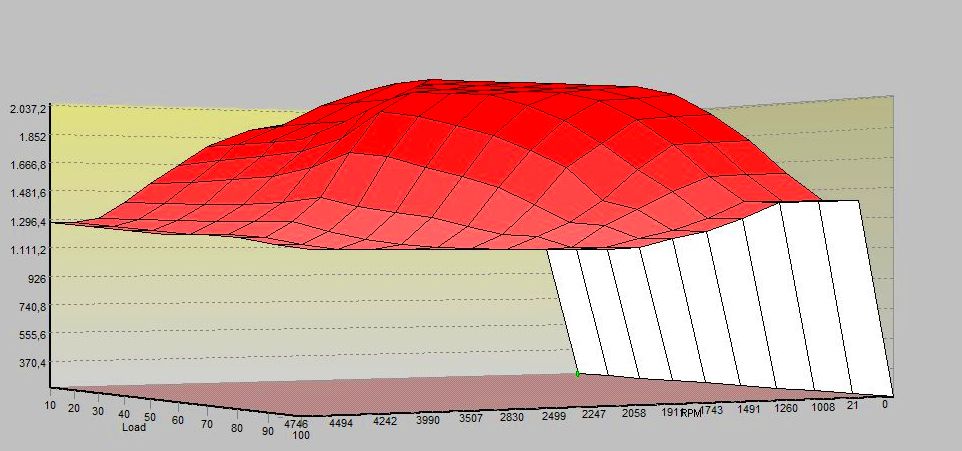The width and height of the screenshot is (962, 451).
Task: Click the 100 tick on Load axis
Action: click(x=301, y=435)
